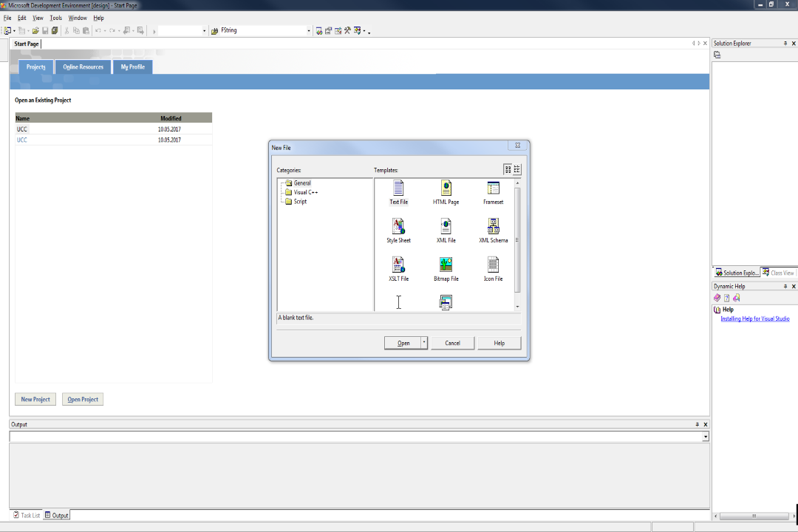The height and width of the screenshot is (532, 798).
Task: Expand the Output pane source dropdown
Action: [705, 437]
